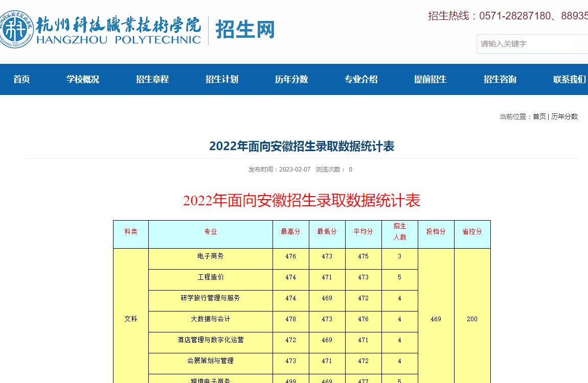Viewport: 588px width, 383px height.
Task: Open the 招生咨询 navigation item
Action: point(500,79)
